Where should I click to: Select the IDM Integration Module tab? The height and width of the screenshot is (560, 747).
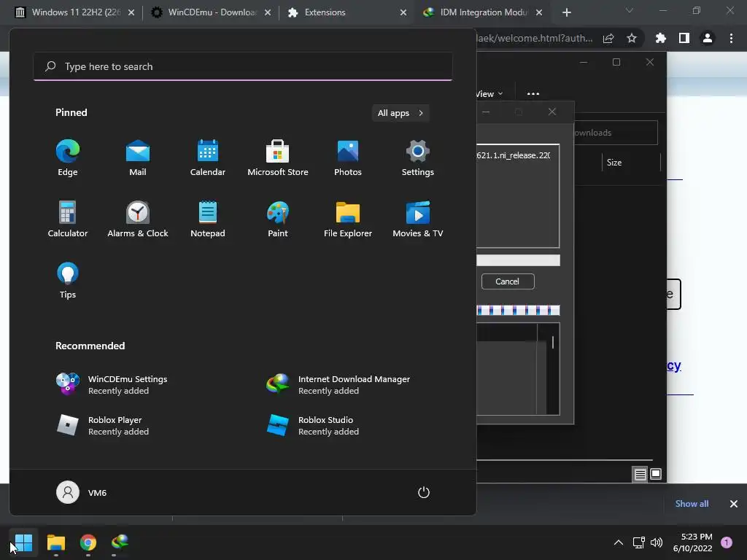pos(482,12)
